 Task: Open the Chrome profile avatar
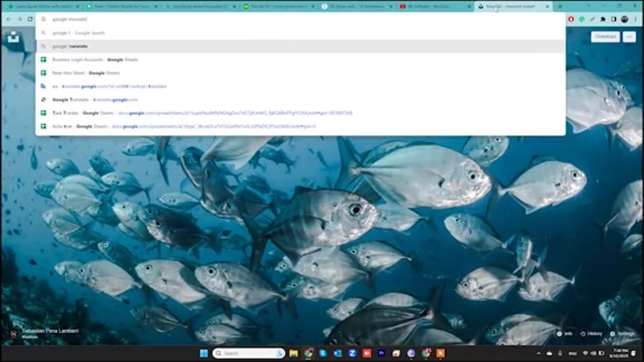pyautogui.click(x=624, y=19)
